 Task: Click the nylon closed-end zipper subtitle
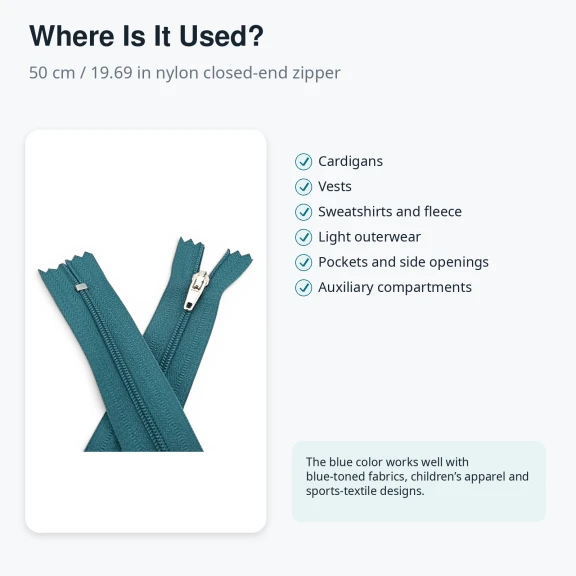[185, 73]
